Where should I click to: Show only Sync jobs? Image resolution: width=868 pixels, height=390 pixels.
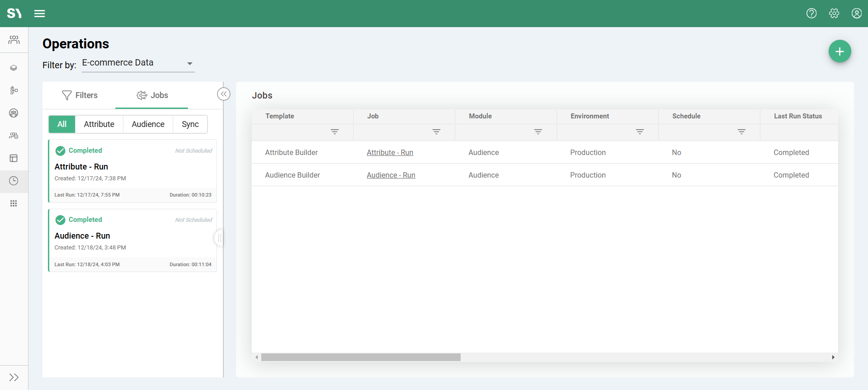(x=190, y=124)
